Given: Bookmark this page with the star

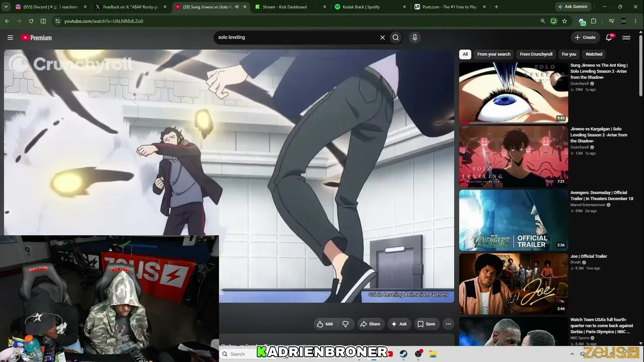Looking at the screenshot, I should point(565,21).
